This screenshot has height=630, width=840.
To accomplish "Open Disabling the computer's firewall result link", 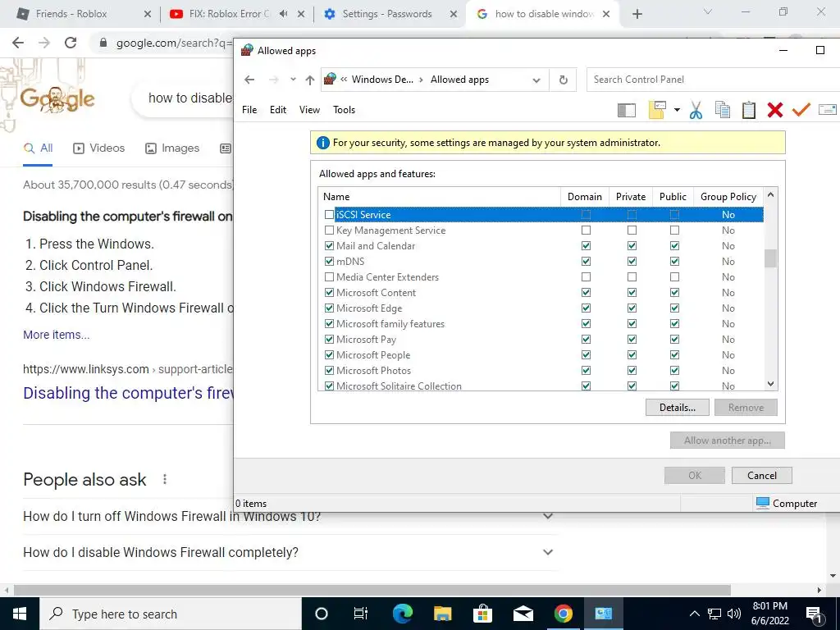I will (129, 393).
